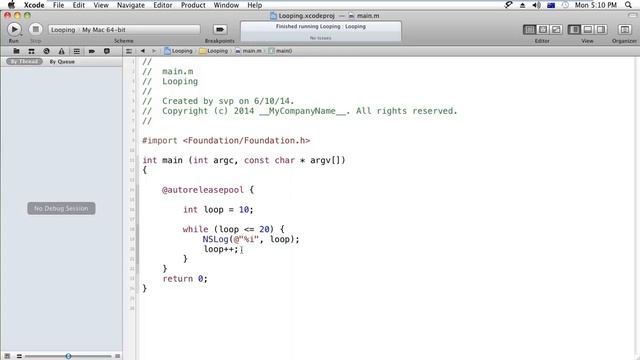
Task: Open the Edit menu
Action: pos(78,5)
